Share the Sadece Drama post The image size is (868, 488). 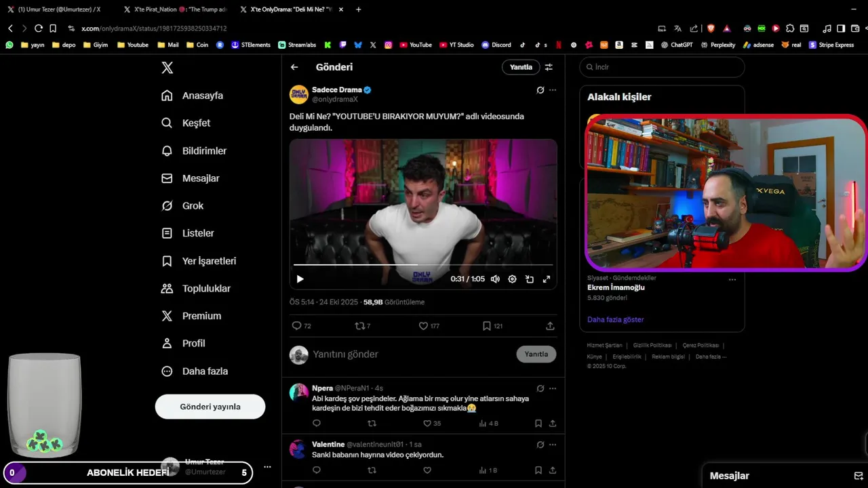tap(550, 326)
